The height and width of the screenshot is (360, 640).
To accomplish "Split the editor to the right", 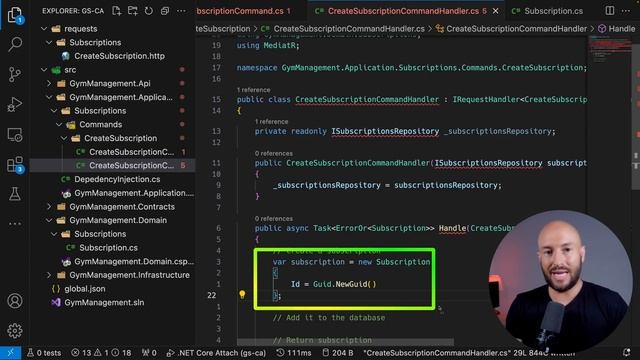I will point(609,11).
